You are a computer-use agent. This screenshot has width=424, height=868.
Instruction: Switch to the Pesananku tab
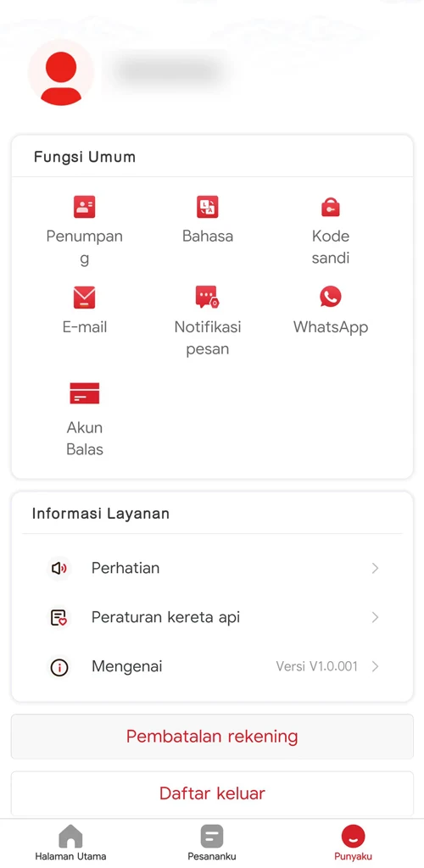coord(212,843)
